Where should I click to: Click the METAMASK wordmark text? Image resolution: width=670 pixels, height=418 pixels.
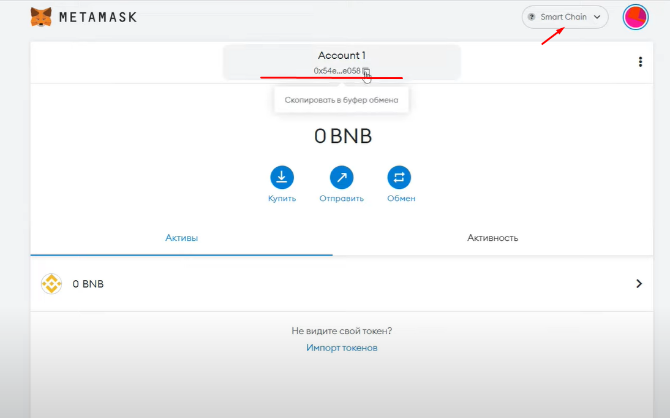98,17
